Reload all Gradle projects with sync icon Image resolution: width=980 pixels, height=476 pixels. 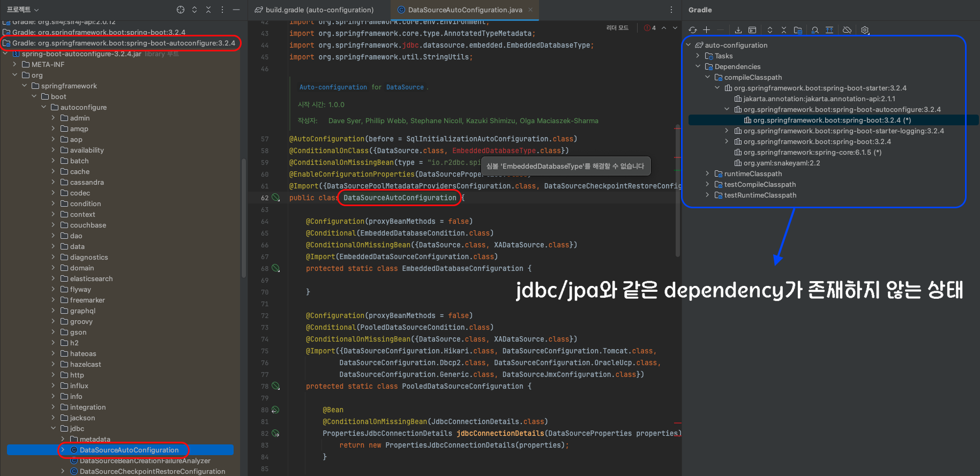(693, 30)
